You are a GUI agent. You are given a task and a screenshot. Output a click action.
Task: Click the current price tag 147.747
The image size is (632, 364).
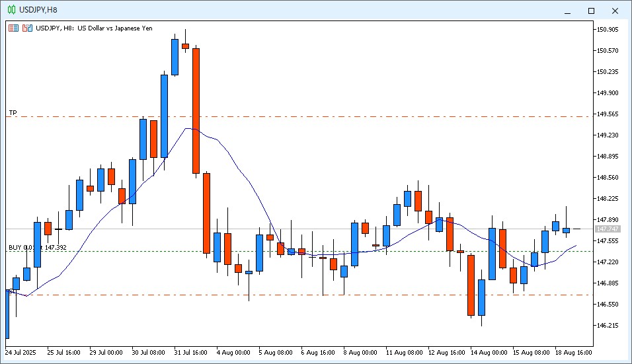pyautogui.click(x=608, y=229)
